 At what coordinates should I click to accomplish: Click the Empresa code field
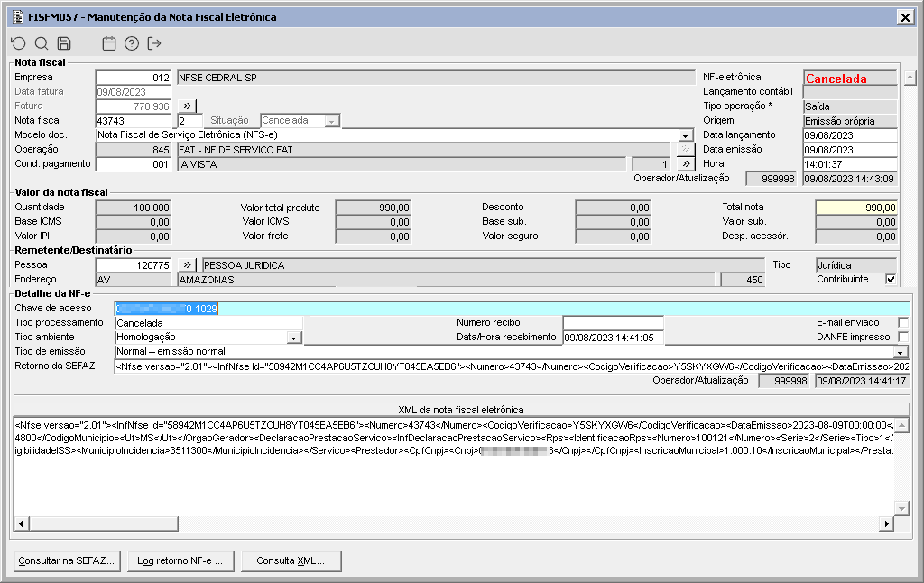pos(134,78)
